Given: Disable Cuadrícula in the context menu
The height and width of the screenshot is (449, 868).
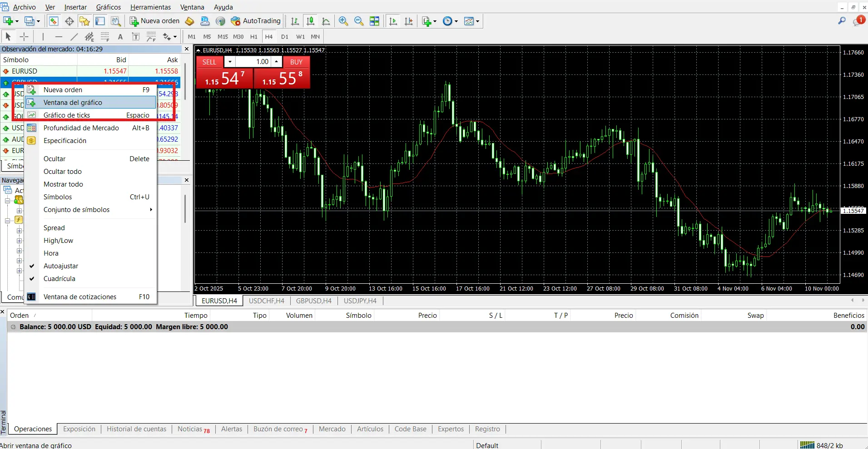Looking at the screenshot, I should 59,279.
